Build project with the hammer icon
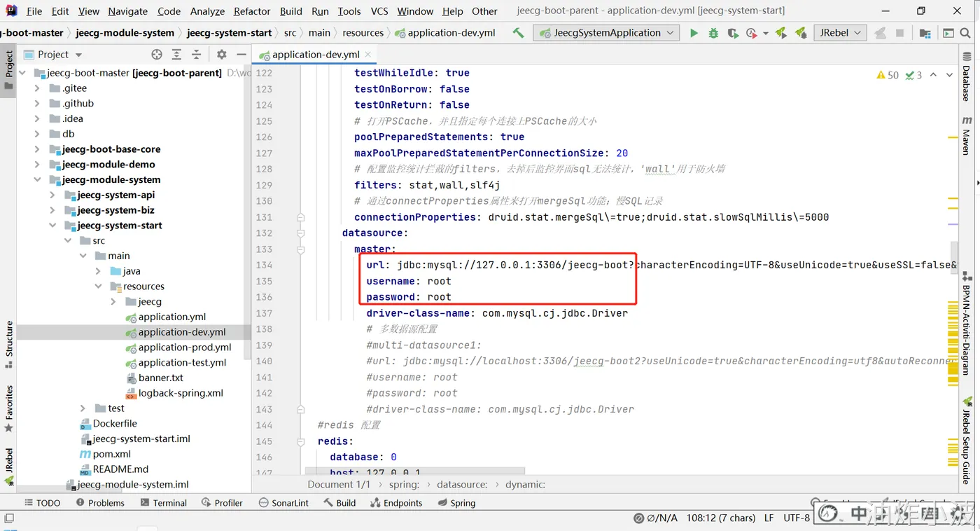 (518, 33)
